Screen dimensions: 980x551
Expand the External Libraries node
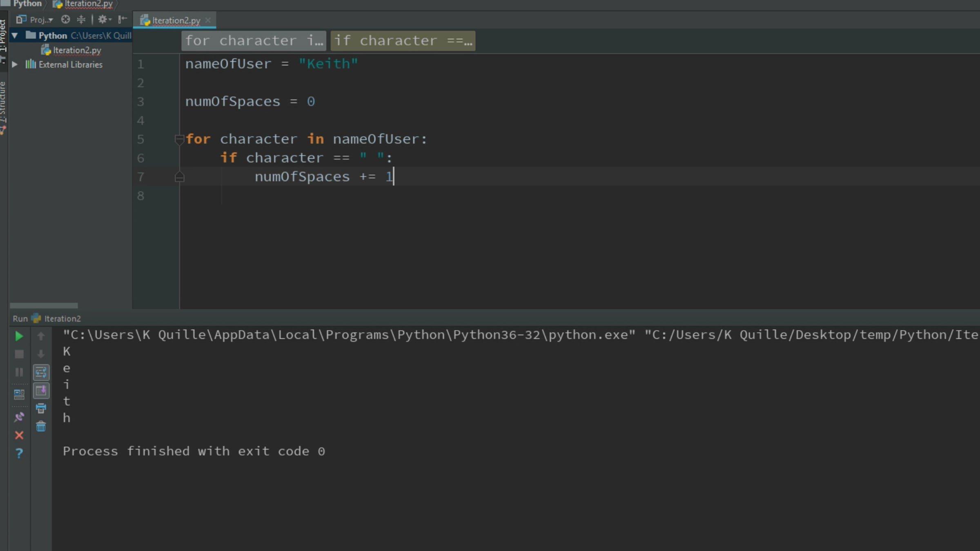click(x=15, y=64)
